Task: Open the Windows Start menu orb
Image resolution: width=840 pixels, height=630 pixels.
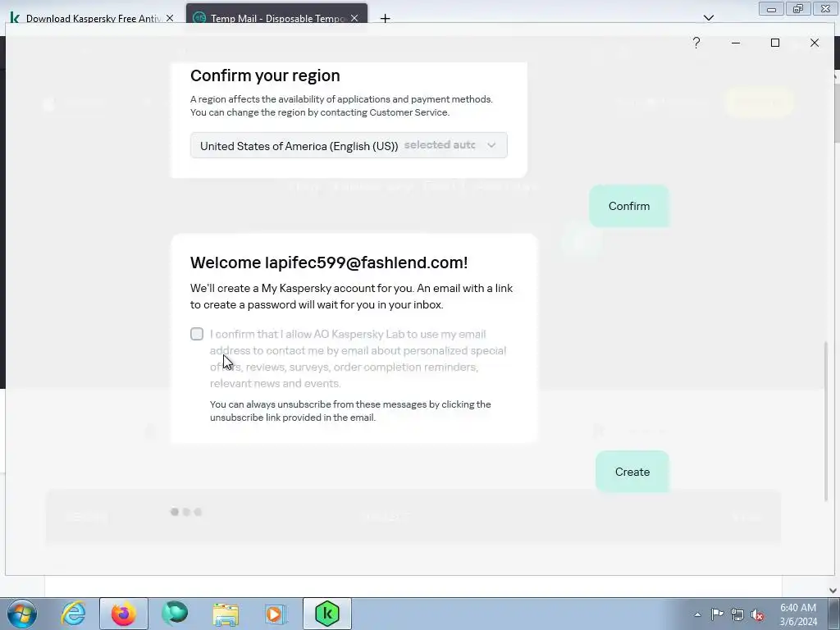Action: pos(22,614)
